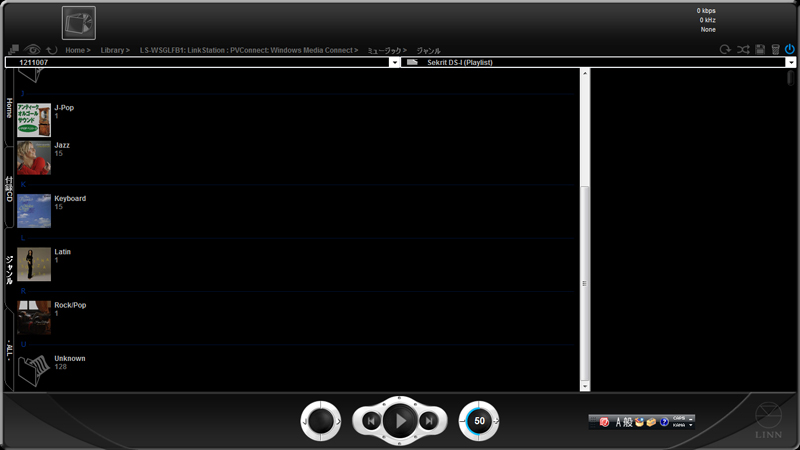The image size is (800, 450).
Task: Go to Home breadcrumb
Action: [x=78, y=50]
